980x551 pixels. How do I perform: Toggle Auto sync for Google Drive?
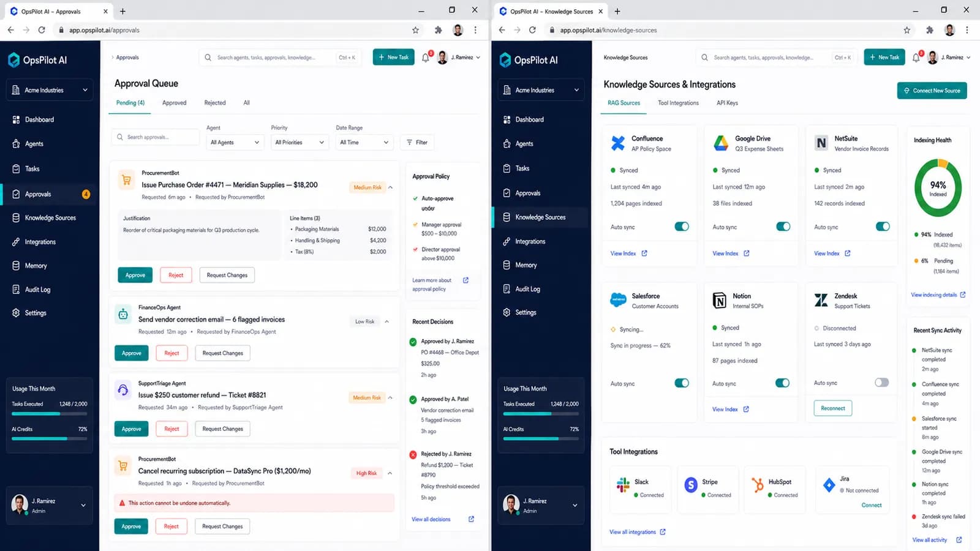pos(783,227)
